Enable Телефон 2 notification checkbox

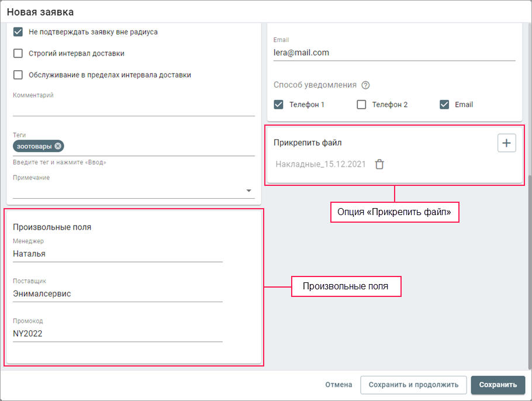361,105
